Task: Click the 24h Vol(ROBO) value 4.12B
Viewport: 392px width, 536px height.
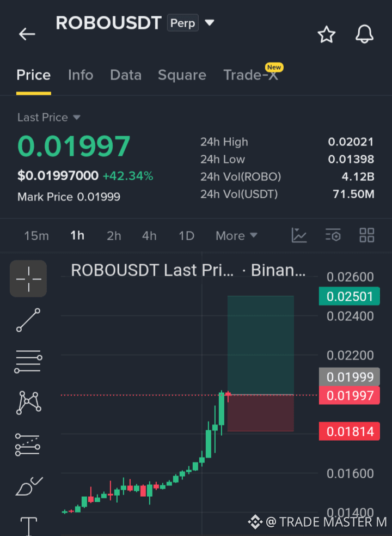Action: click(358, 176)
